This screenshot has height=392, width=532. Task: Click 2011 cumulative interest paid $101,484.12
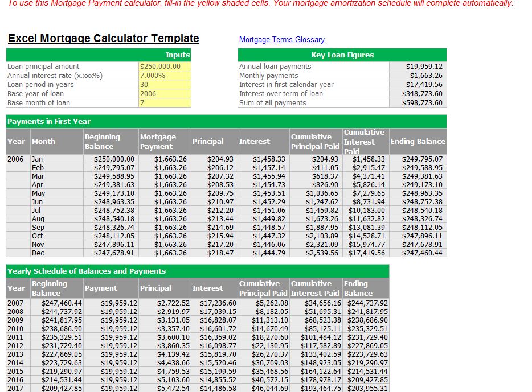(316, 337)
